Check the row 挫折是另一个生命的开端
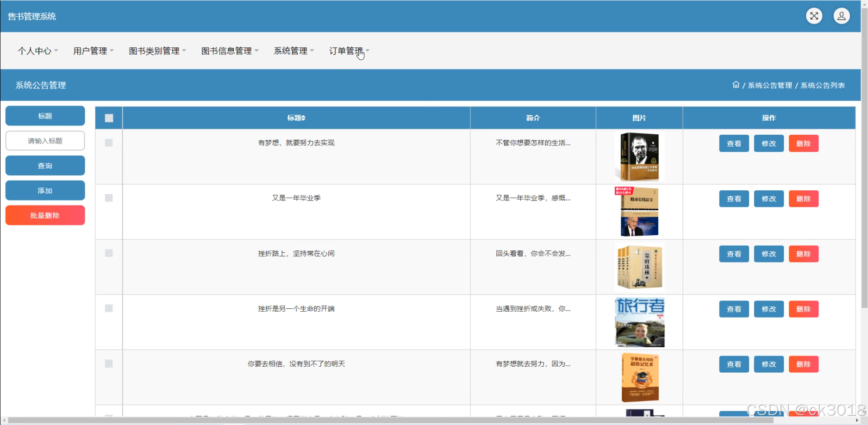Image resolution: width=868 pixels, height=425 pixels. 109,308
